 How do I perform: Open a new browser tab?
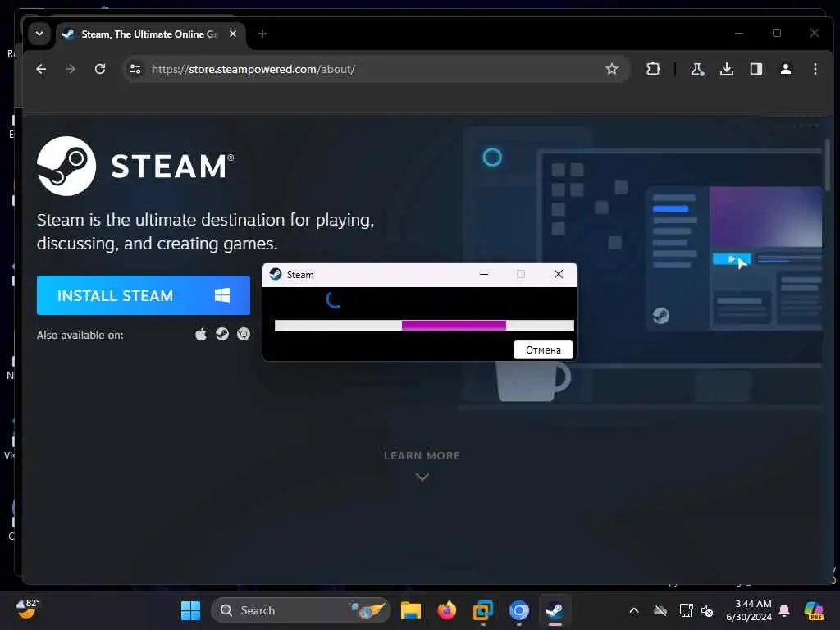pos(262,34)
